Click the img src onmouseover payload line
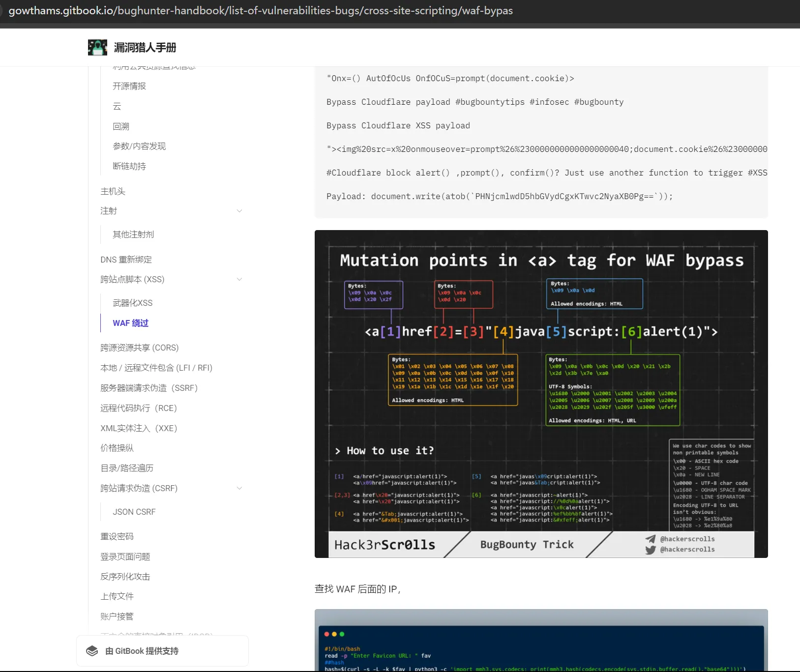The height and width of the screenshot is (672, 800). pyautogui.click(x=547, y=149)
